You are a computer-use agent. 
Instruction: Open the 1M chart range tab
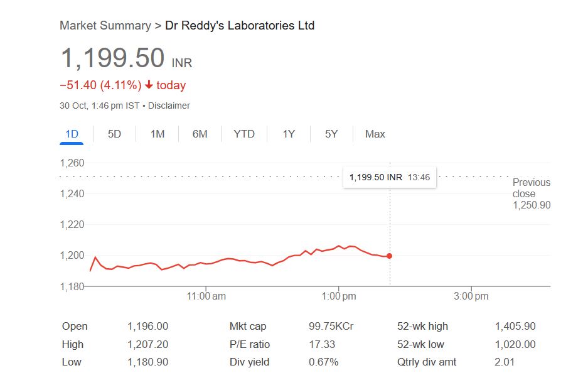158,134
